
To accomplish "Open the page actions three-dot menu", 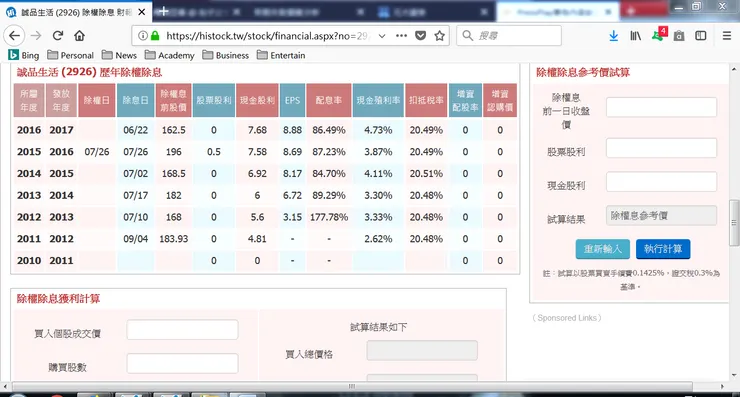I will tap(401, 35).
